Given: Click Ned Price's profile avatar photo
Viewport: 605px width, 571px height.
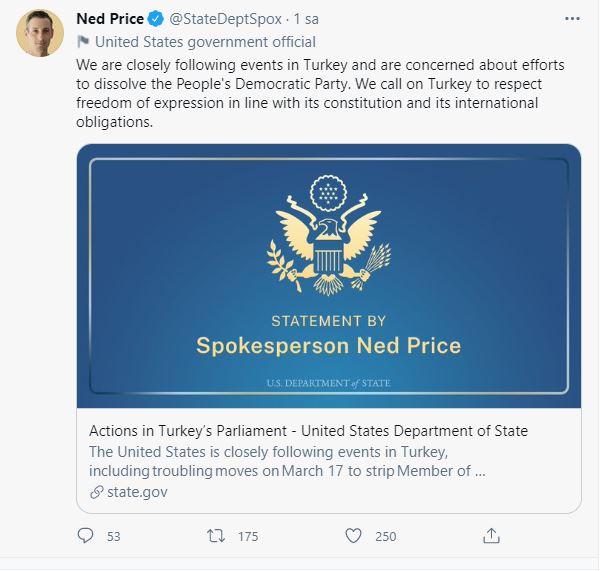Looking at the screenshot, I should coord(41,35).
